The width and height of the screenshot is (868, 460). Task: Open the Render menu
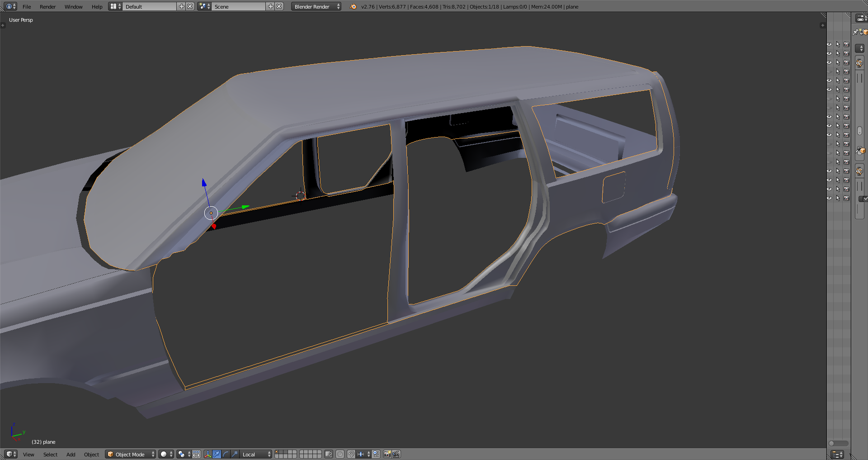click(x=47, y=7)
